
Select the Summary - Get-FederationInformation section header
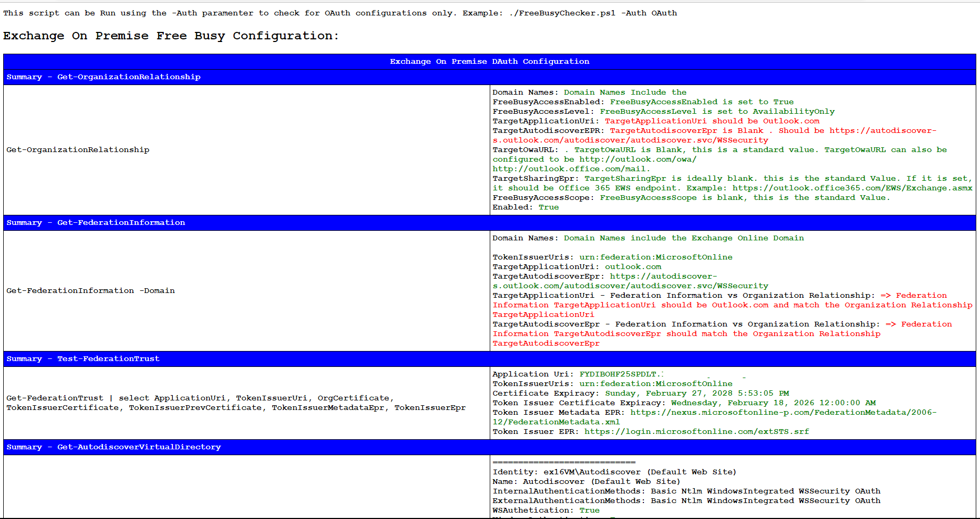pos(96,223)
